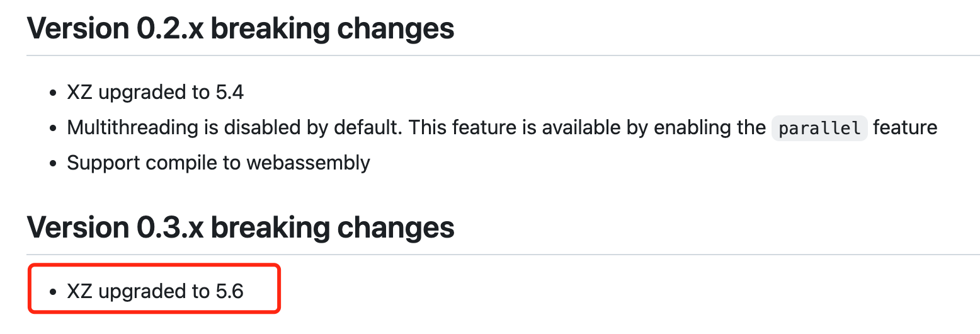This screenshot has height=334, width=980.
Task: Click the "XZ upgraded to 5.6" list item
Action: point(155,291)
